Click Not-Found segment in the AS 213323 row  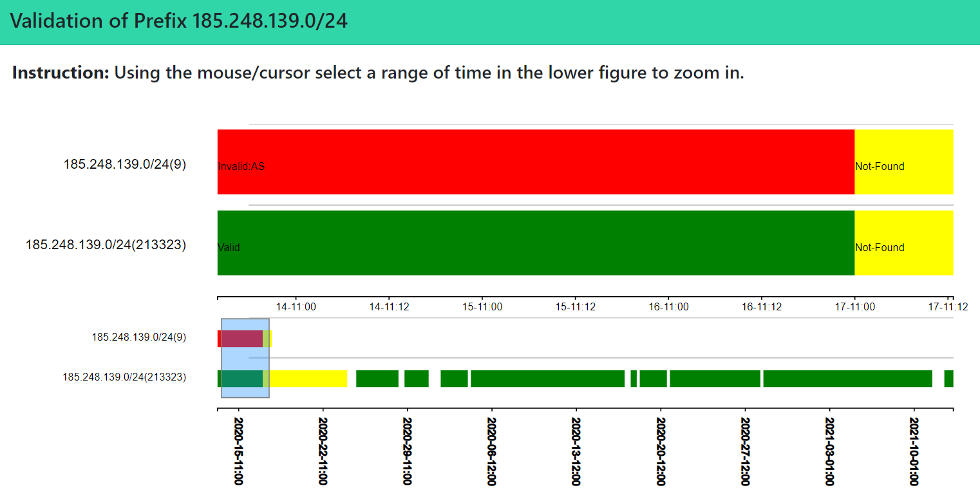click(904, 243)
